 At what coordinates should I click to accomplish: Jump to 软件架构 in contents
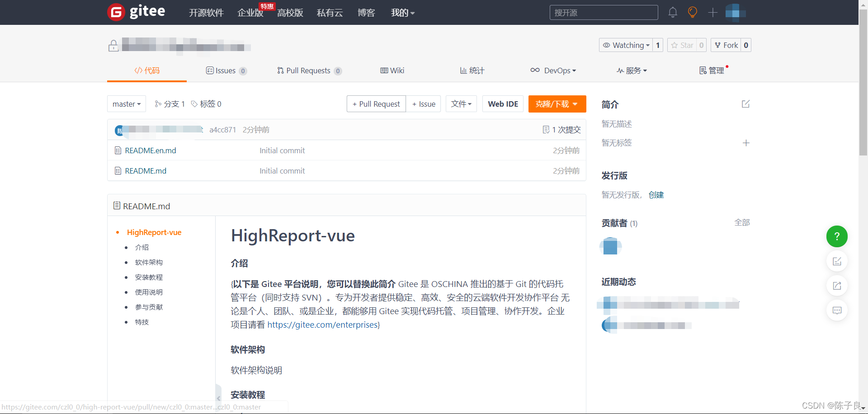coord(149,262)
